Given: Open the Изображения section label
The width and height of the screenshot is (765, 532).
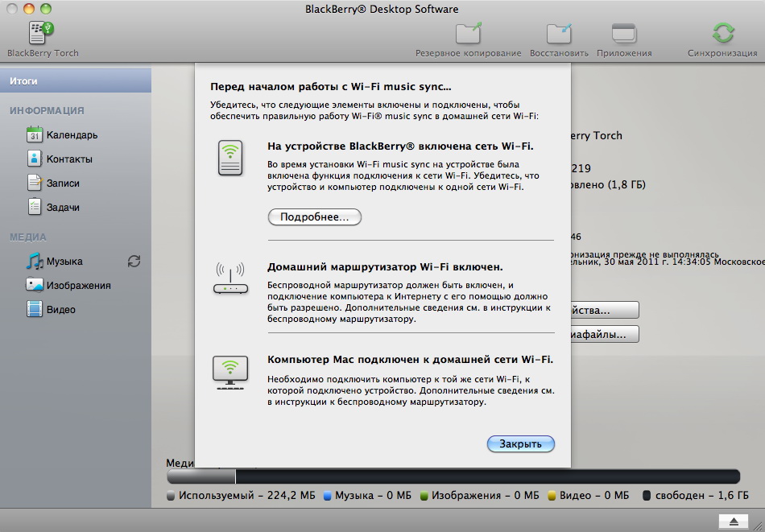Looking at the screenshot, I should coord(79,285).
